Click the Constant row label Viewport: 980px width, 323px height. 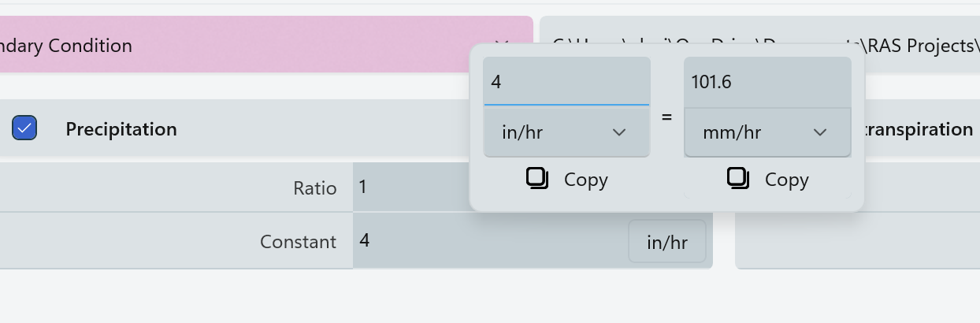(x=298, y=241)
